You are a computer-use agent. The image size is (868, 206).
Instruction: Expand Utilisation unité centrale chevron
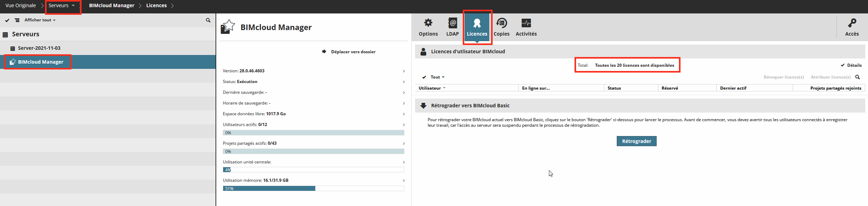click(404, 162)
